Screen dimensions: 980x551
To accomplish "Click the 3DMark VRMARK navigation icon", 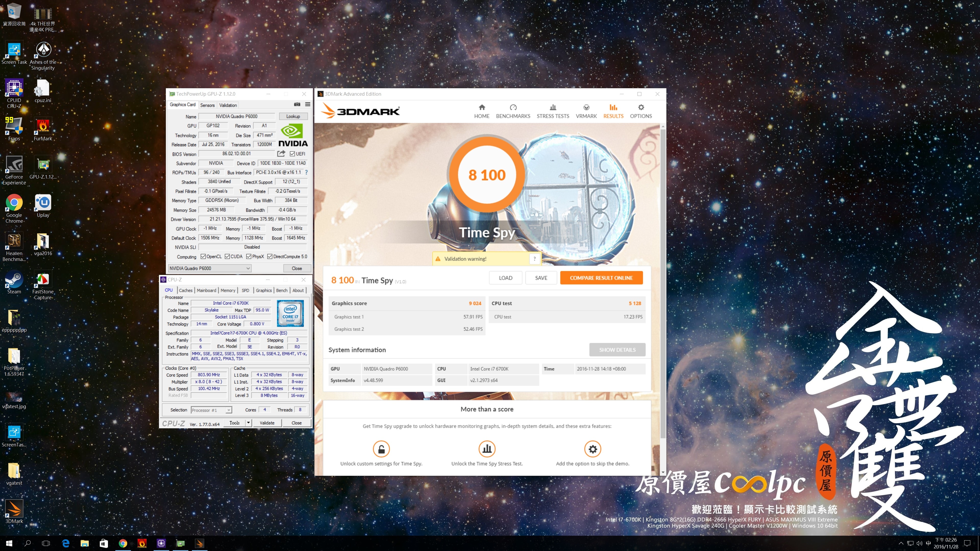I will click(586, 107).
